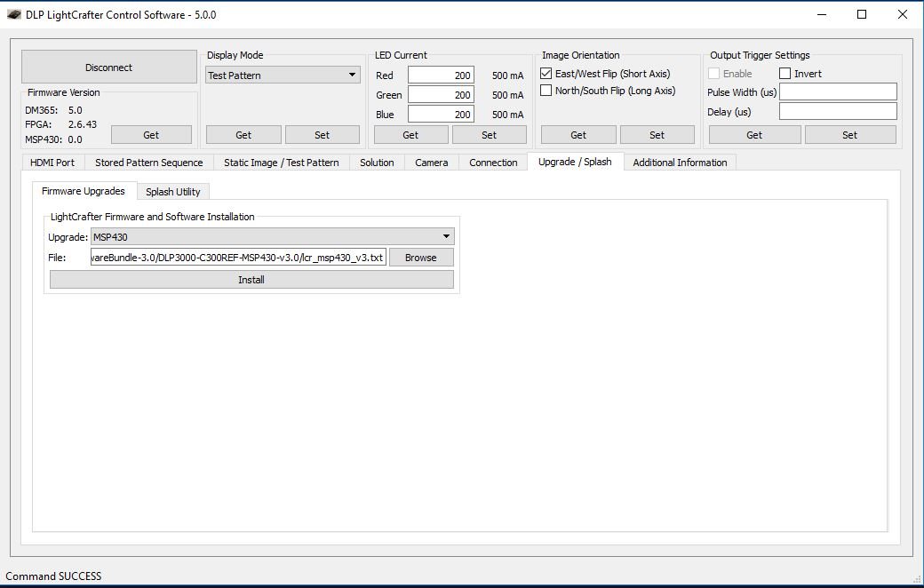
Task: Click the Install button
Action: 251,280
